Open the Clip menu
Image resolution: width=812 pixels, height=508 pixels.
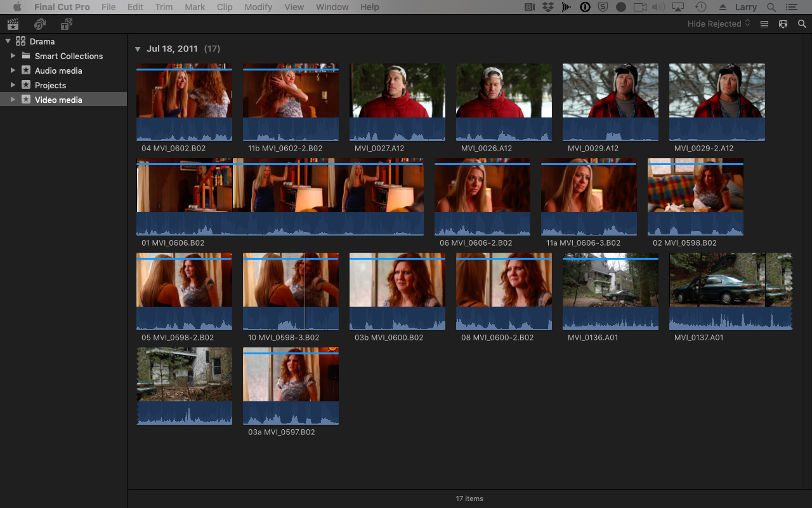(x=225, y=7)
